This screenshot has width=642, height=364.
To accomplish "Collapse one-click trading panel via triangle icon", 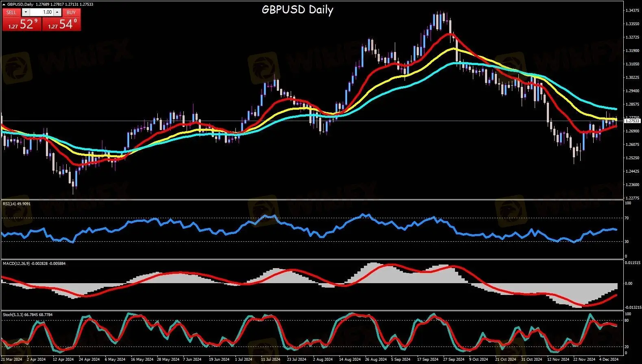I will (x=4, y=4).
